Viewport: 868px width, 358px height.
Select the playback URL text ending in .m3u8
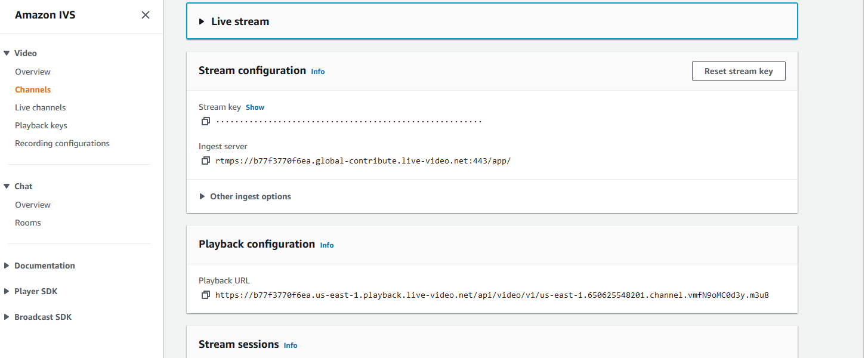pyautogui.click(x=492, y=295)
